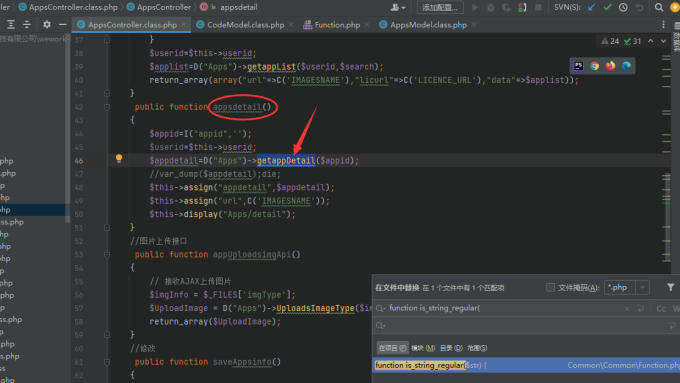This screenshot has width=680, height=383.
Task: Select the 在项目 scope option
Action: pyautogui.click(x=392, y=348)
